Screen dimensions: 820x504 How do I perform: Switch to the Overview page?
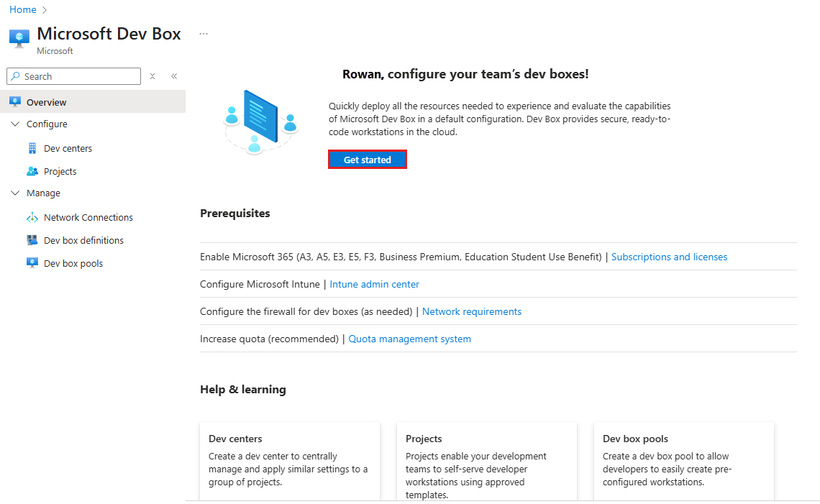click(x=46, y=101)
